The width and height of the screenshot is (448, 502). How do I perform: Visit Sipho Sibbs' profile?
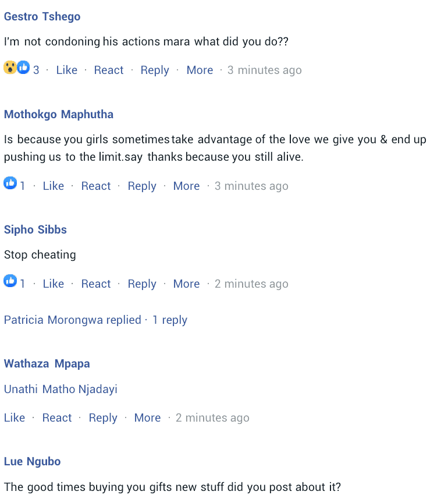pyautogui.click(x=35, y=229)
